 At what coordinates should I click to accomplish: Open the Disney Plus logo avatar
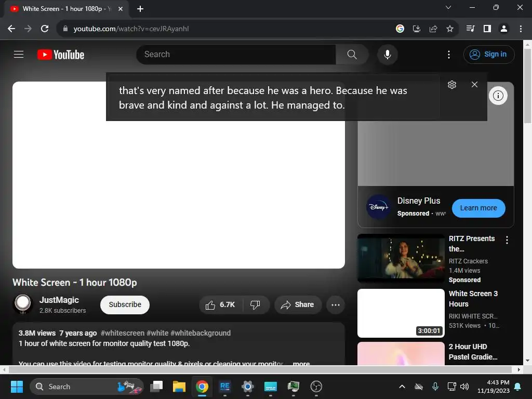pos(378,207)
